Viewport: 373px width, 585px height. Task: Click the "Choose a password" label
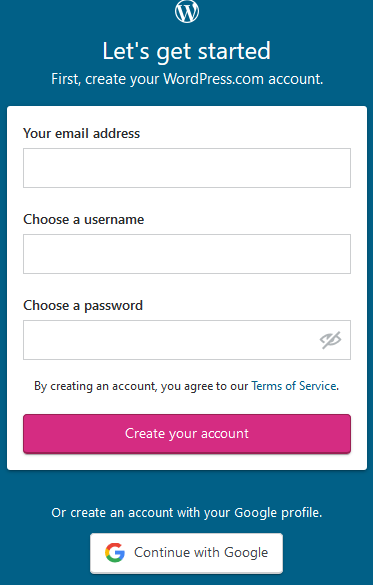click(83, 306)
